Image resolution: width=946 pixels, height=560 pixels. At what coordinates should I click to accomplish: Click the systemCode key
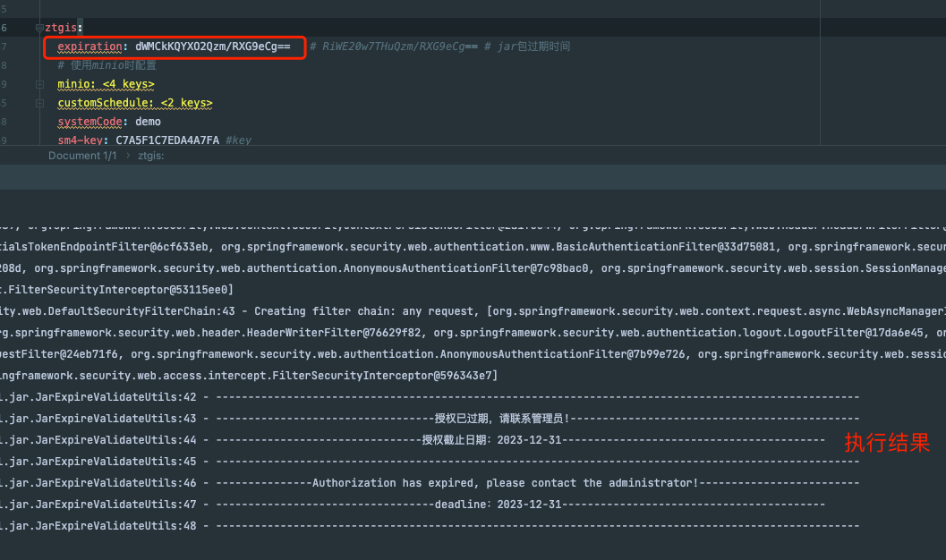[x=89, y=122]
